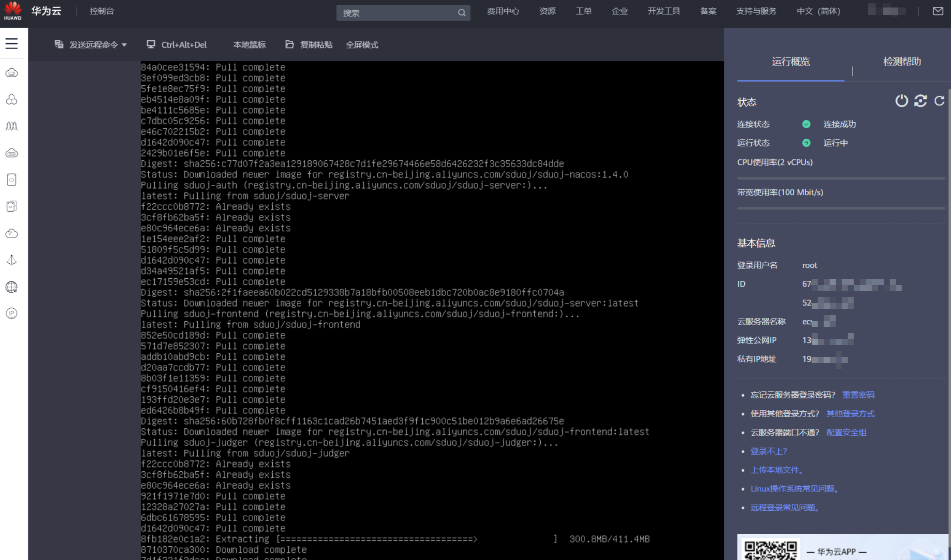Click the 重置密码 link

click(858, 395)
